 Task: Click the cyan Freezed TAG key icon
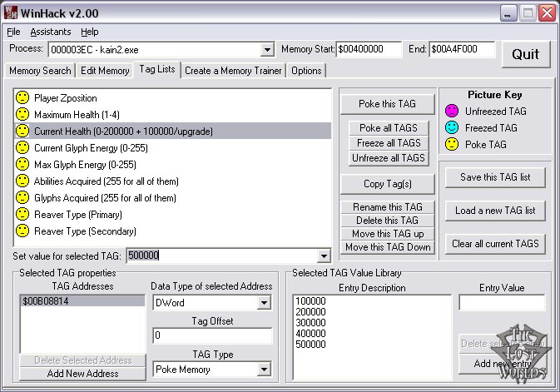[x=452, y=127]
